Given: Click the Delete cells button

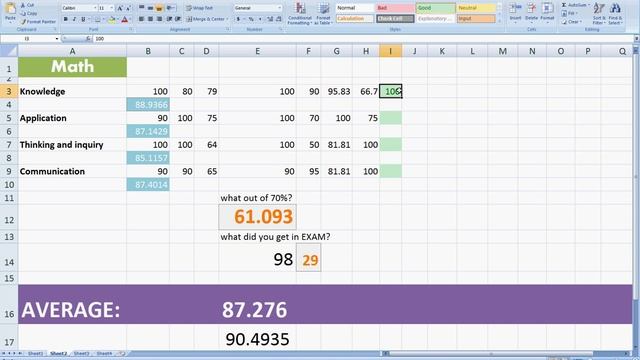Looking at the screenshot, I should [x=531, y=13].
